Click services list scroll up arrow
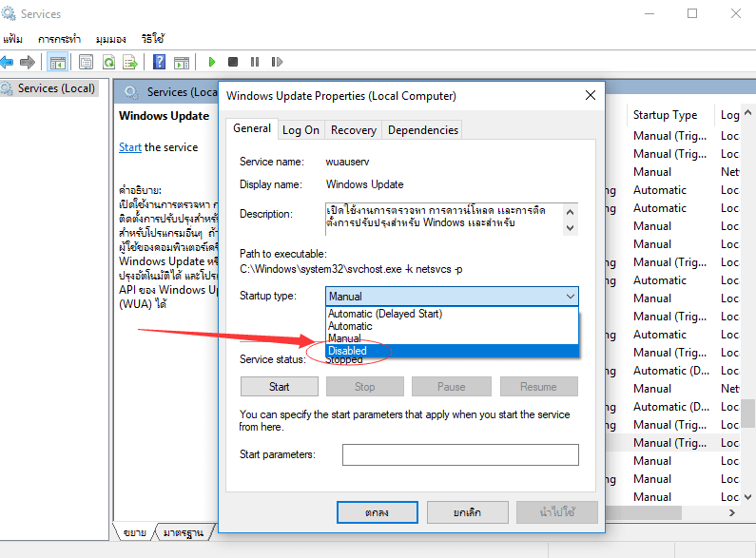The image size is (756, 558). click(x=747, y=113)
